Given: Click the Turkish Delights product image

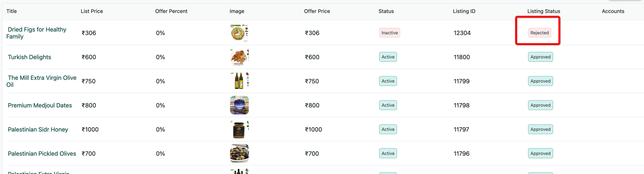Looking at the screenshot, I should pyautogui.click(x=239, y=57).
